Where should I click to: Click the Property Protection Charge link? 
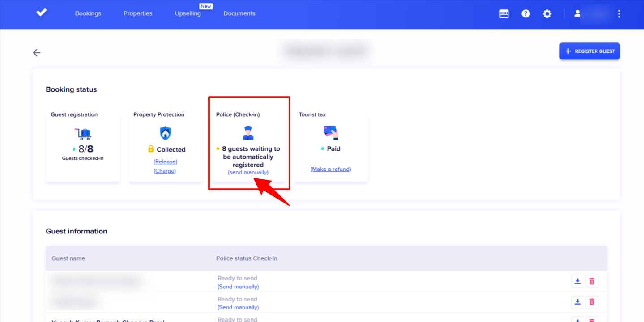point(165,171)
